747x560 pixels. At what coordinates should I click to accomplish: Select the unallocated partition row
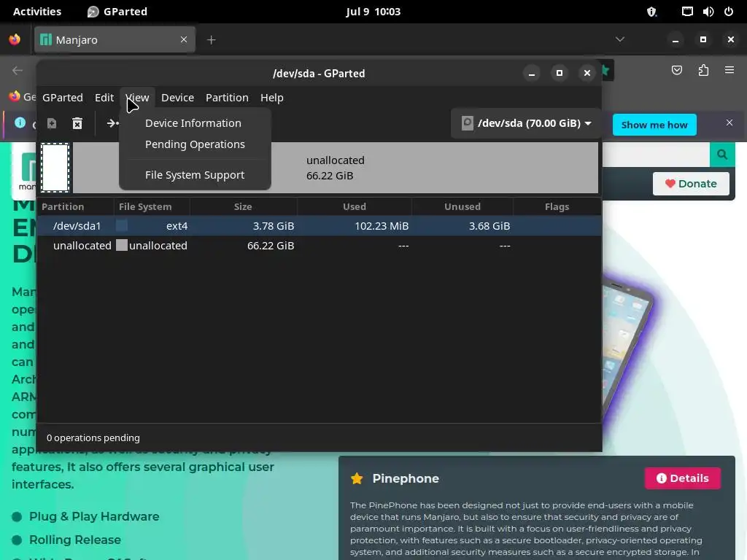tap(320, 246)
